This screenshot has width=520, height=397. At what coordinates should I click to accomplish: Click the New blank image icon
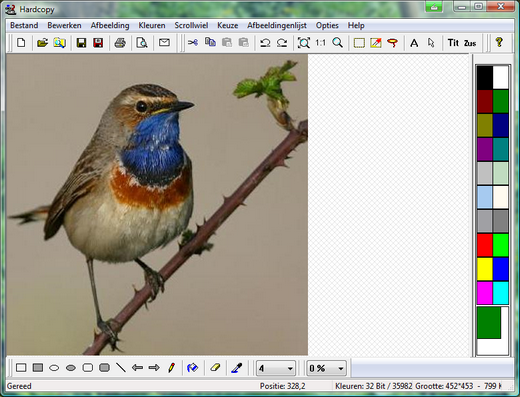21,43
